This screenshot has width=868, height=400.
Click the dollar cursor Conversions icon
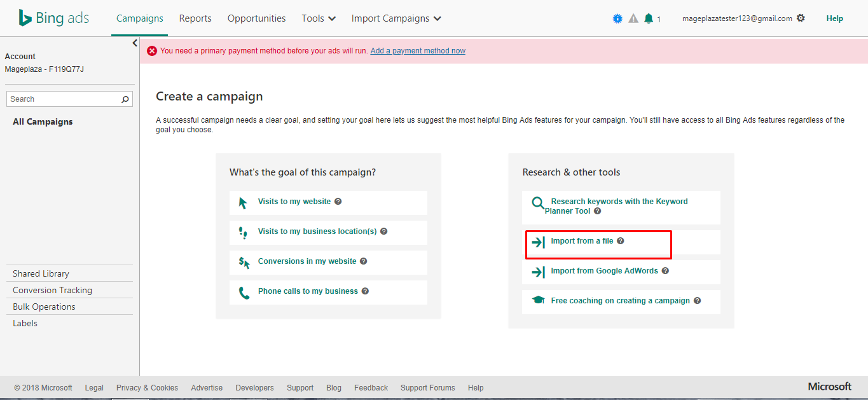pyautogui.click(x=244, y=262)
